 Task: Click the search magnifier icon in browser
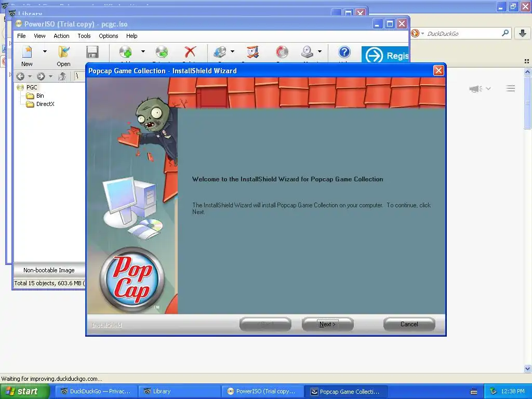[x=505, y=33]
